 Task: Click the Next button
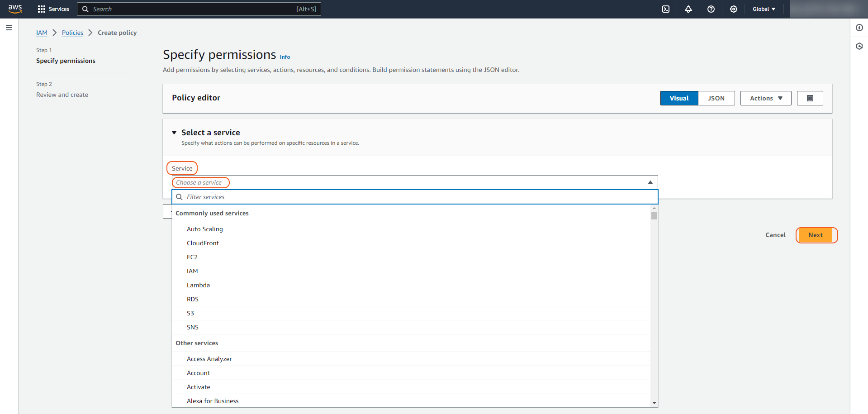click(816, 235)
